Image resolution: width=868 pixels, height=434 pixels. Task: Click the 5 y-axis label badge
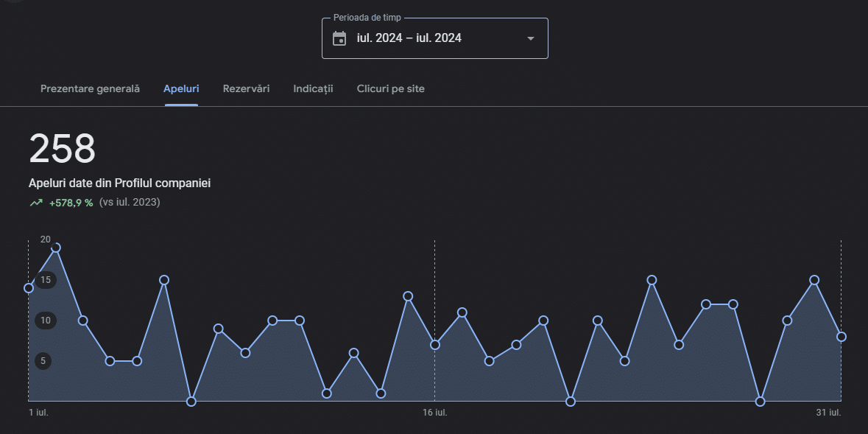coord(44,361)
